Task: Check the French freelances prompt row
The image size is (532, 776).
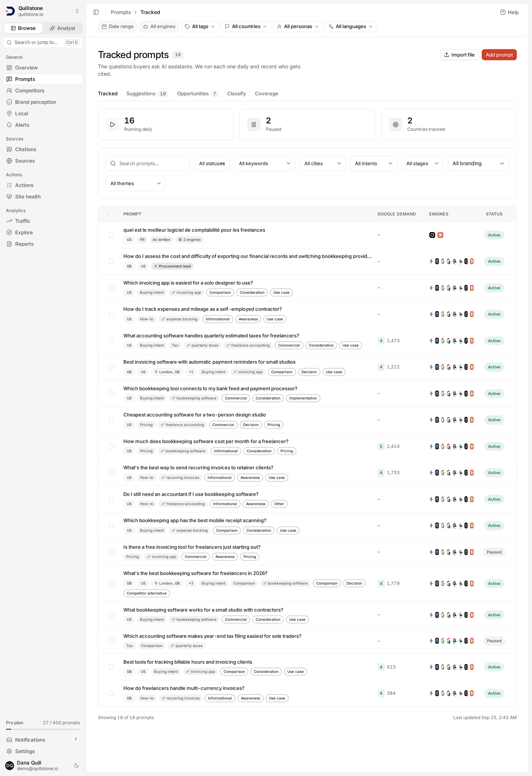Action: (x=111, y=235)
